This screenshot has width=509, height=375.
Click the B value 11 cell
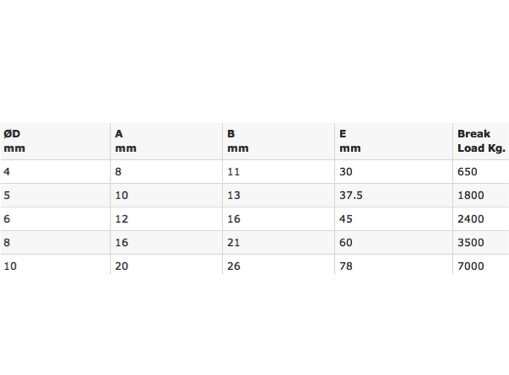[x=278, y=172]
